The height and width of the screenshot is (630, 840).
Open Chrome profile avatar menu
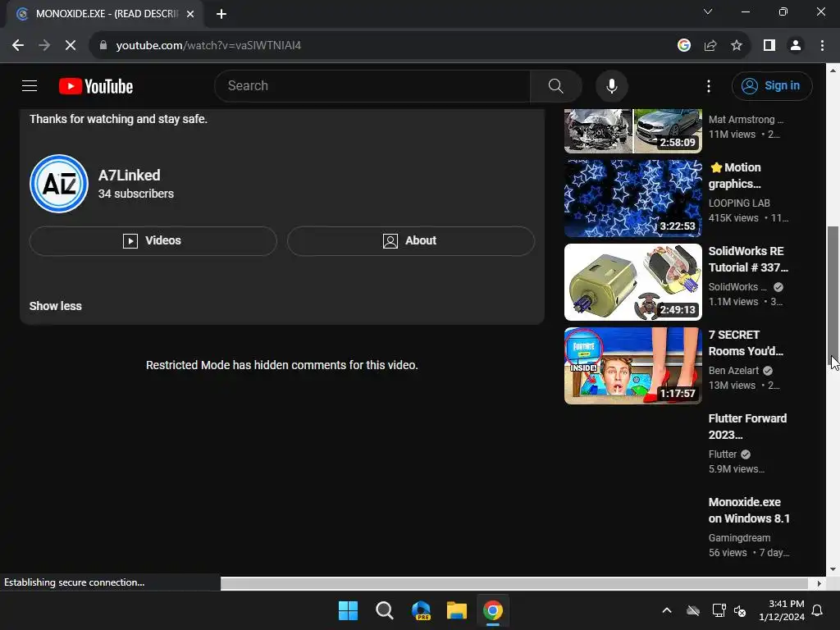[796, 46]
